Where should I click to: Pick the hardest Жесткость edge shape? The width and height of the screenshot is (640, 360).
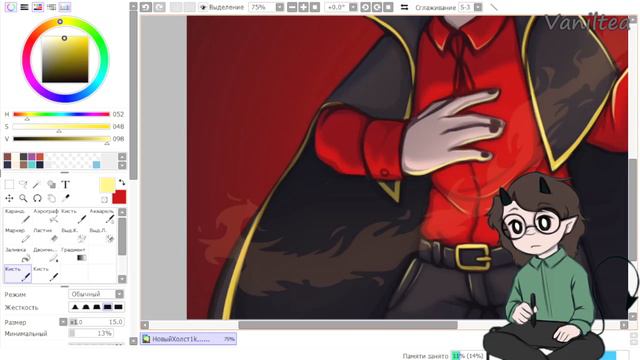pyautogui.click(x=118, y=307)
